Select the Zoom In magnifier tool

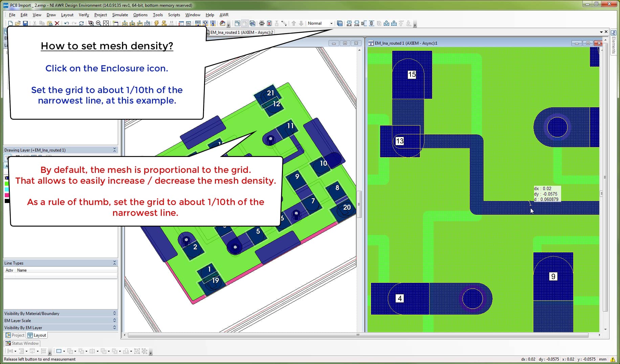(91, 24)
